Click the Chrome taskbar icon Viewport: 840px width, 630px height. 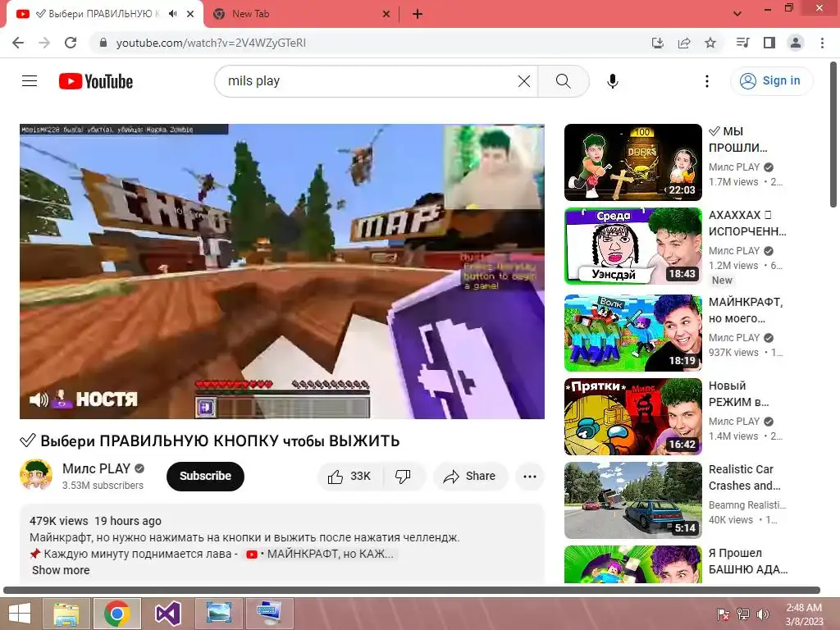pyautogui.click(x=117, y=614)
